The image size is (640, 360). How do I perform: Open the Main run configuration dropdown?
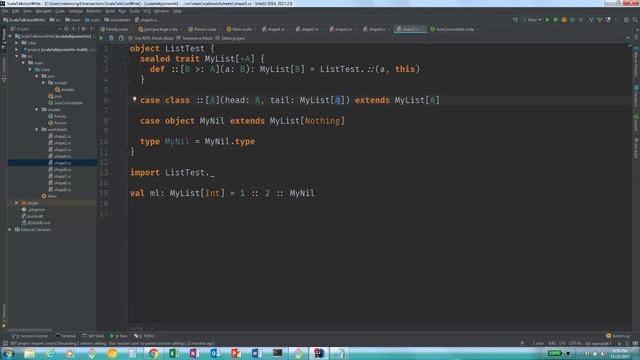click(532, 20)
